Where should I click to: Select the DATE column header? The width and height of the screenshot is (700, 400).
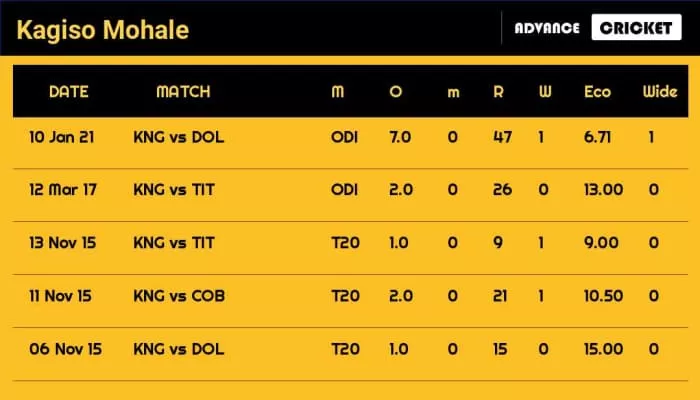point(69,92)
